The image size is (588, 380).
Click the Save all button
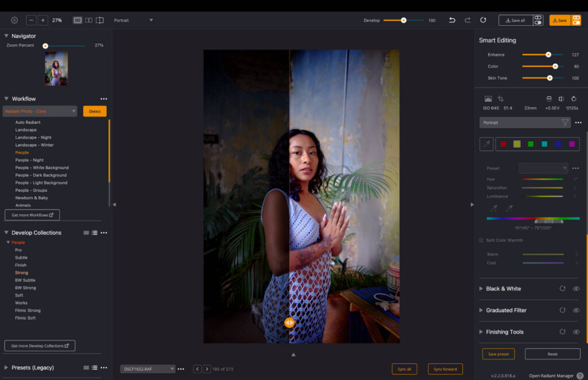[516, 20]
